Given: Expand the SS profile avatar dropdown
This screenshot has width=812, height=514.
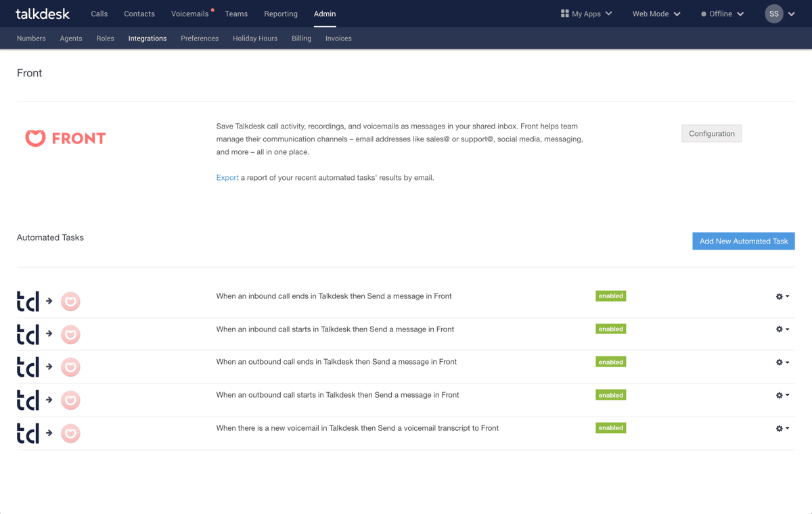Looking at the screenshot, I should (x=778, y=13).
